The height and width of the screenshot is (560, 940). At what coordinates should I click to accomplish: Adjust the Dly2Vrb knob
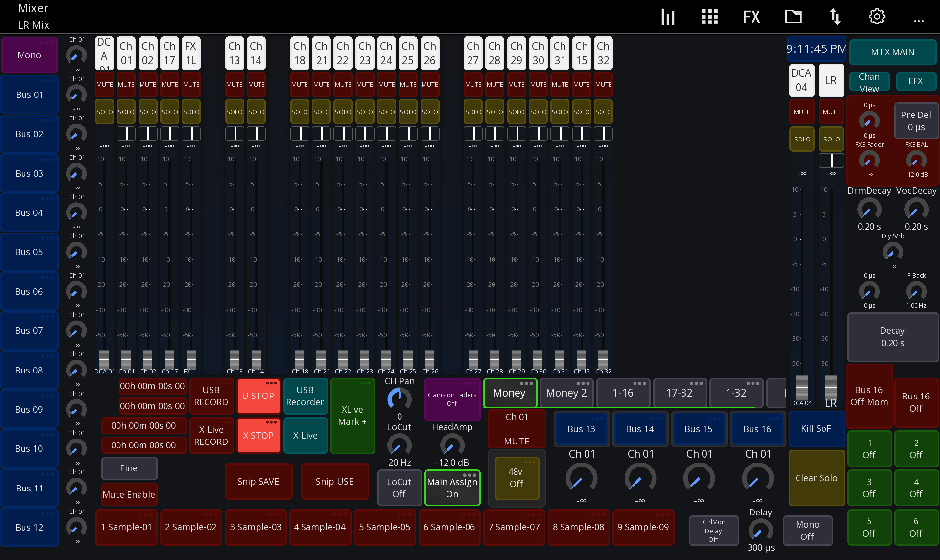click(x=893, y=252)
